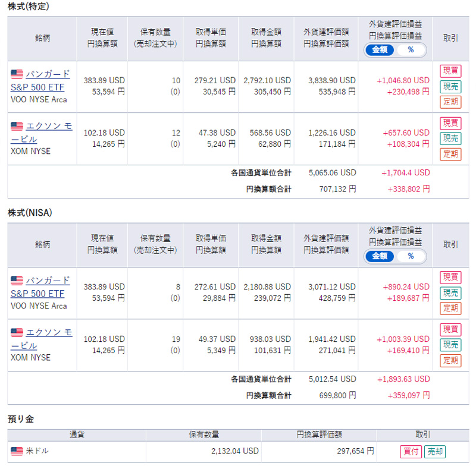Click 定期 button for XOM in 特定 section
476x469 pixels.
(x=450, y=154)
